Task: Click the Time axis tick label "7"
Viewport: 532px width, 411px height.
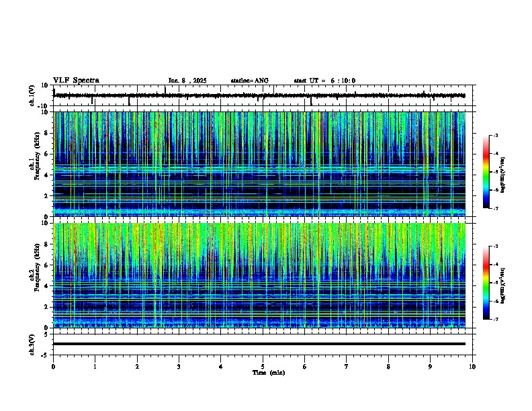Action: (347, 367)
